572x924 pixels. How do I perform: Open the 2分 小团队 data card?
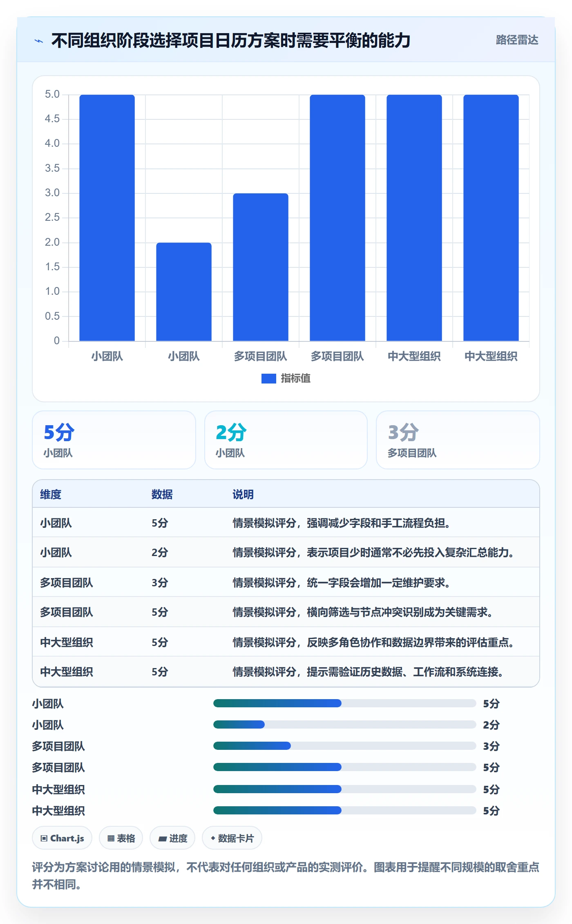(286, 440)
